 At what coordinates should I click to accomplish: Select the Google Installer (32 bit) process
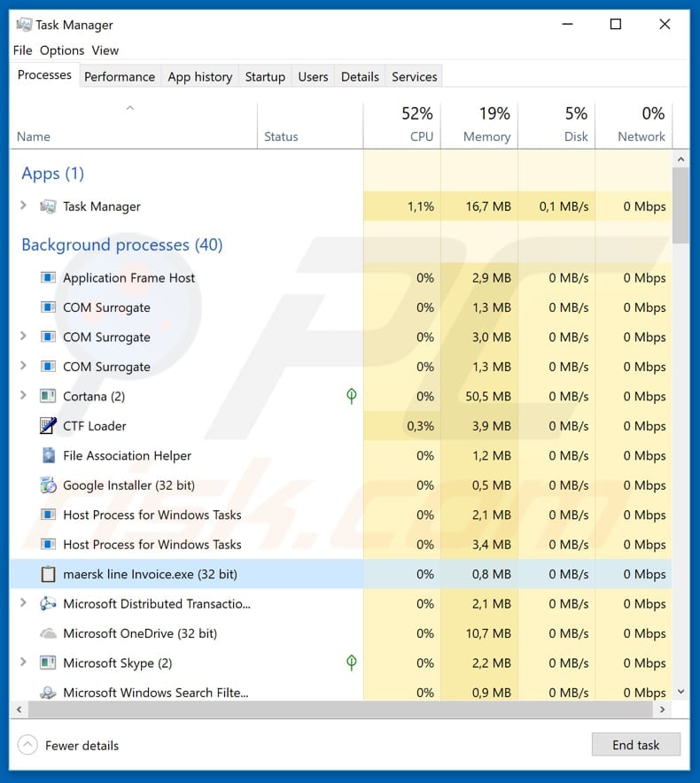pos(341,485)
